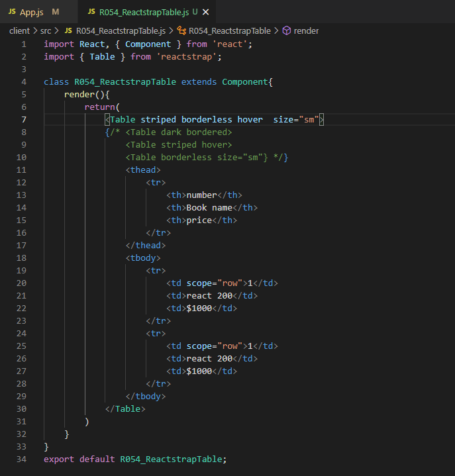Open the R054_ReactstrapTable class breadcrumb
The width and height of the screenshot is (455, 476).
230,30
